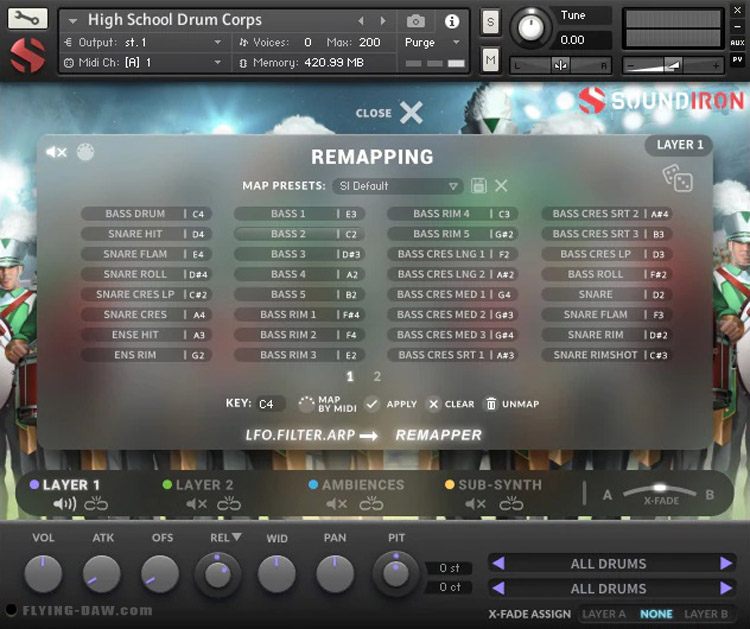Click the VOL knob
The height and width of the screenshot is (629, 750).
(x=43, y=574)
